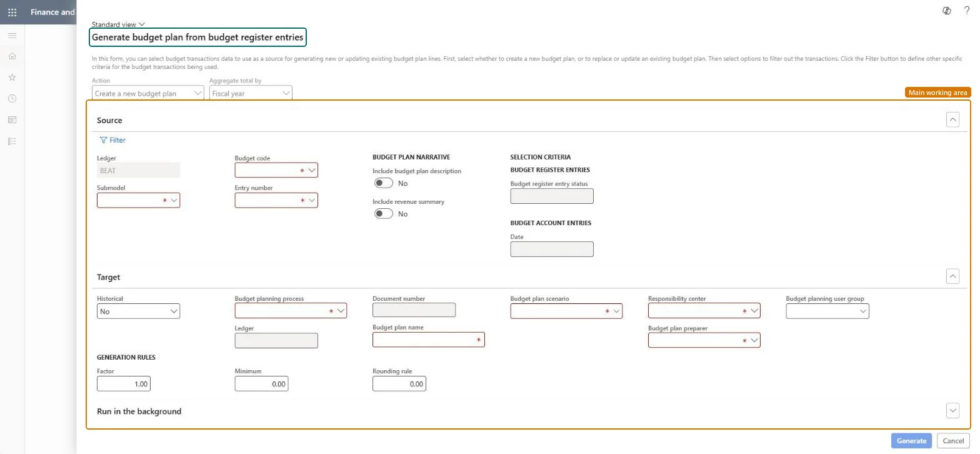Open the Modules list icon
This screenshot has height=454, width=980.
tap(12, 141)
